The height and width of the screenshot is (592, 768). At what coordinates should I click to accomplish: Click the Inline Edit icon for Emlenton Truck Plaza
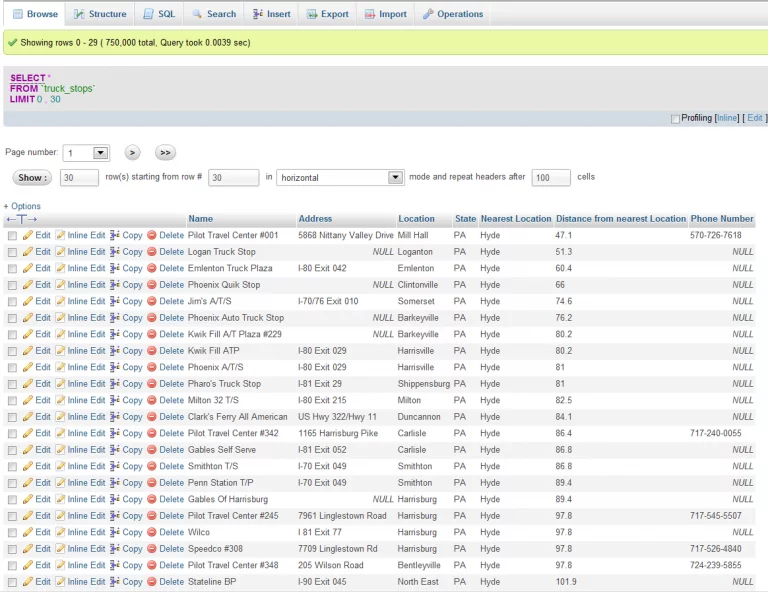(61, 269)
